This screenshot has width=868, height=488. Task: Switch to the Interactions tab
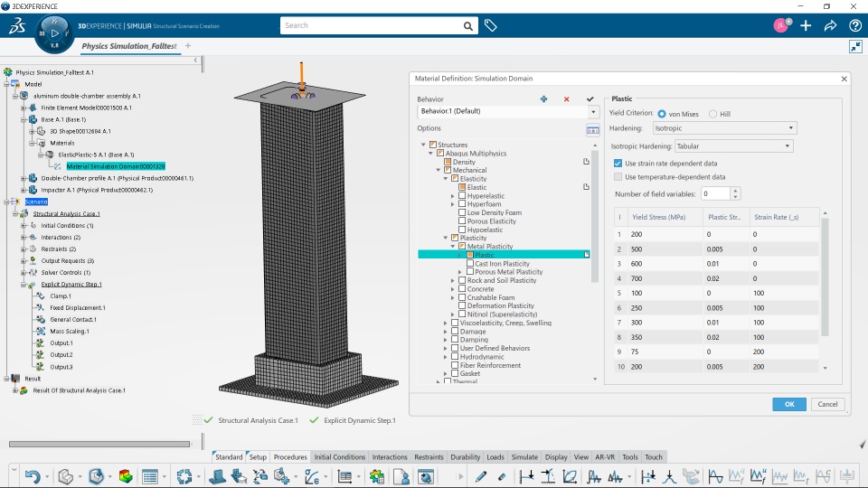coord(390,457)
